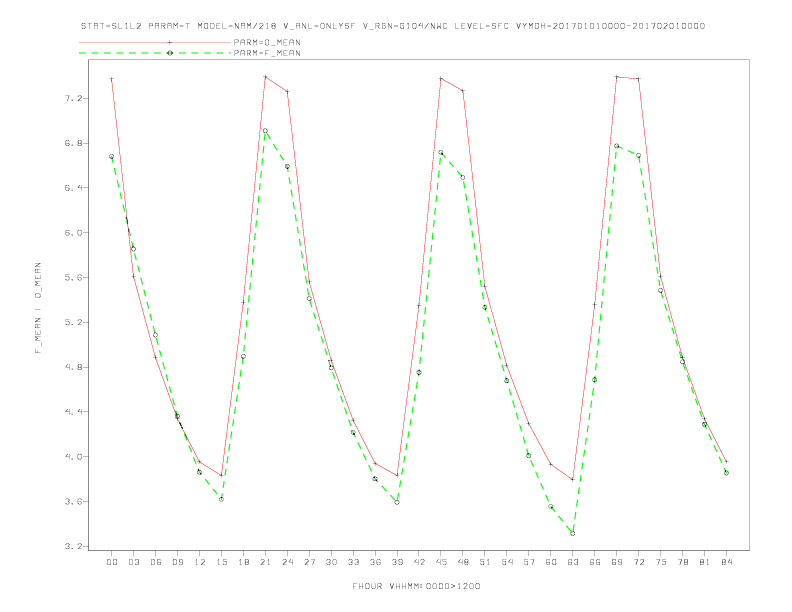Click the F_MEAN circle marker at hour 39

coord(397,502)
